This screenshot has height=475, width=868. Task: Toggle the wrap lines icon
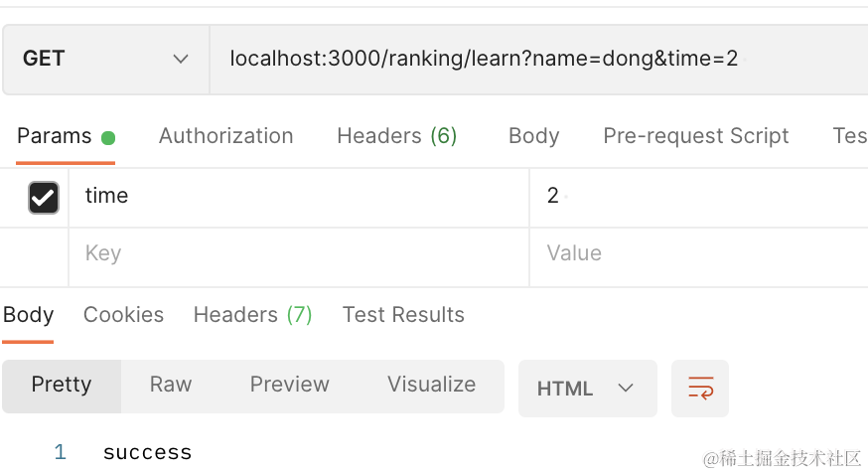[x=700, y=389]
